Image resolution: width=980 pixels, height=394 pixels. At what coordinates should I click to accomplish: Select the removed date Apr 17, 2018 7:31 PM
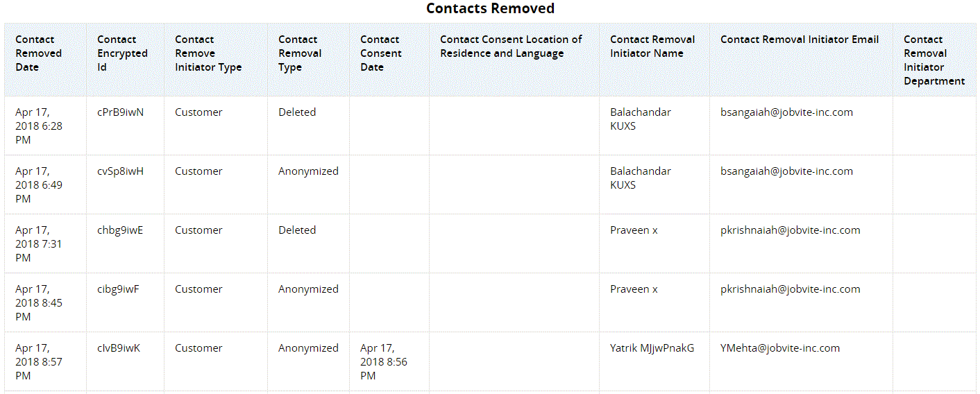[x=39, y=243]
